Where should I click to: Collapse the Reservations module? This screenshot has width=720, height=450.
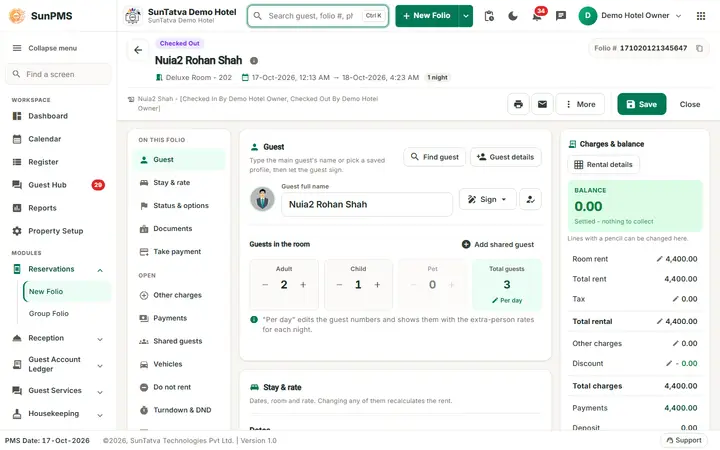pos(100,270)
